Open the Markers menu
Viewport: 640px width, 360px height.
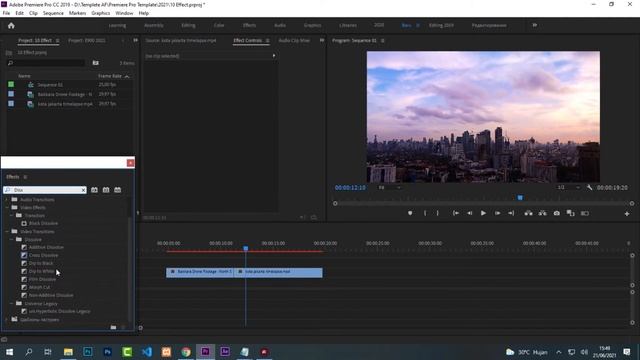tap(77, 13)
